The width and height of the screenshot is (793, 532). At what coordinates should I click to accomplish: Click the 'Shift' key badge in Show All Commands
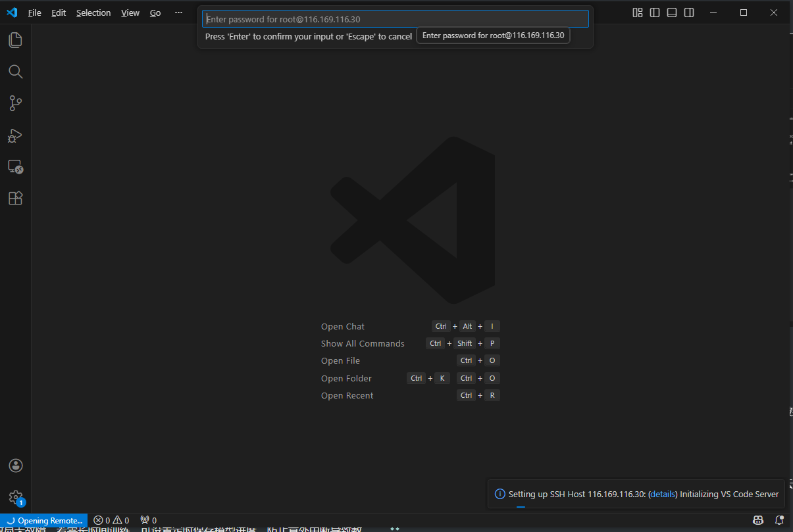click(465, 343)
